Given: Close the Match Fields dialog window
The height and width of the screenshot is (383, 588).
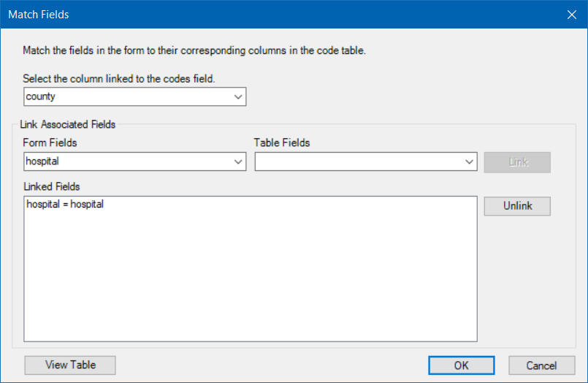Looking at the screenshot, I should click(571, 14).
